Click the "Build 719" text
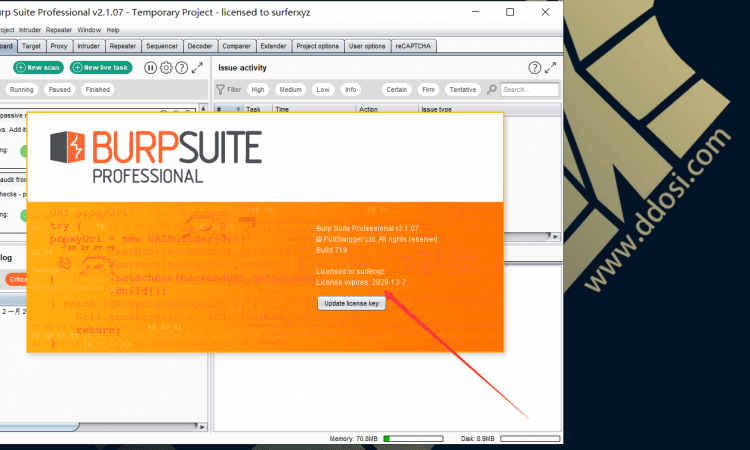 (331, 250)
